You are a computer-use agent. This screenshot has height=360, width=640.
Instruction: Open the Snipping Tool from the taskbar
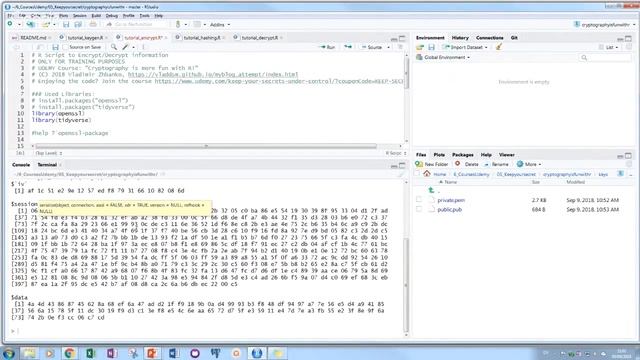tap(133, 353)
